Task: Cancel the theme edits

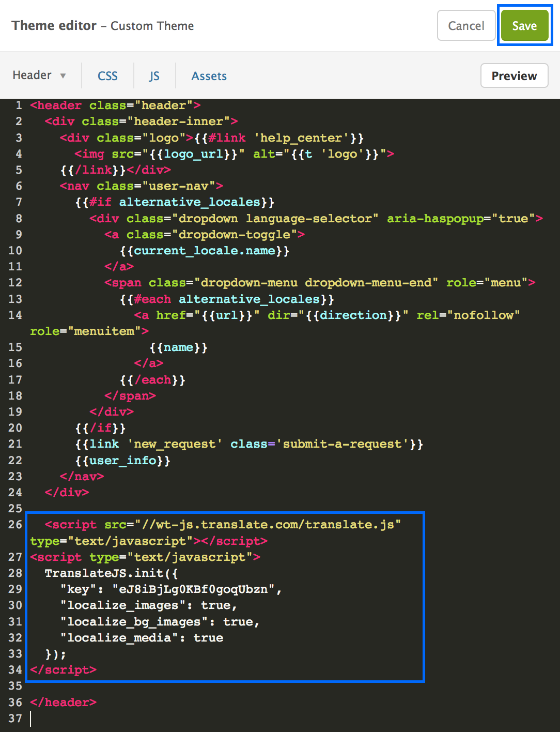Action: 466,26
